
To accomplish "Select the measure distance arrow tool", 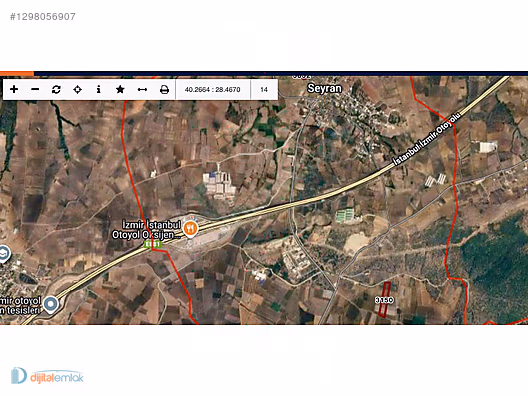I will tap(142, 89).
